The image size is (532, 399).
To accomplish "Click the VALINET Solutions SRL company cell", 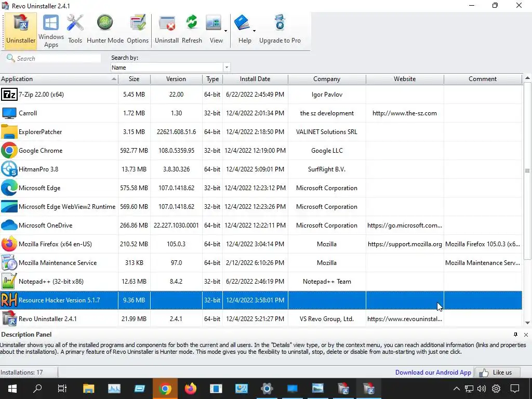I will (x=327, y=131).
